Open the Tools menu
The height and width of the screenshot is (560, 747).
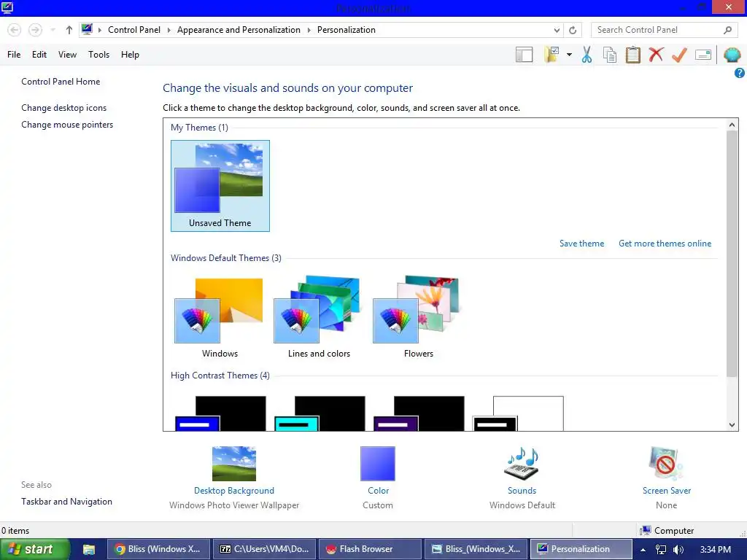[98, 55]
